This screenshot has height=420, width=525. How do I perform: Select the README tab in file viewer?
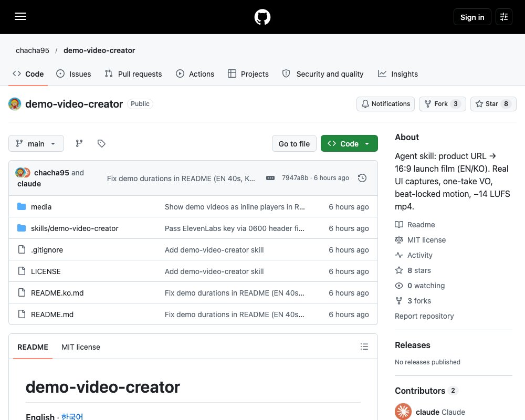(33, 347)
